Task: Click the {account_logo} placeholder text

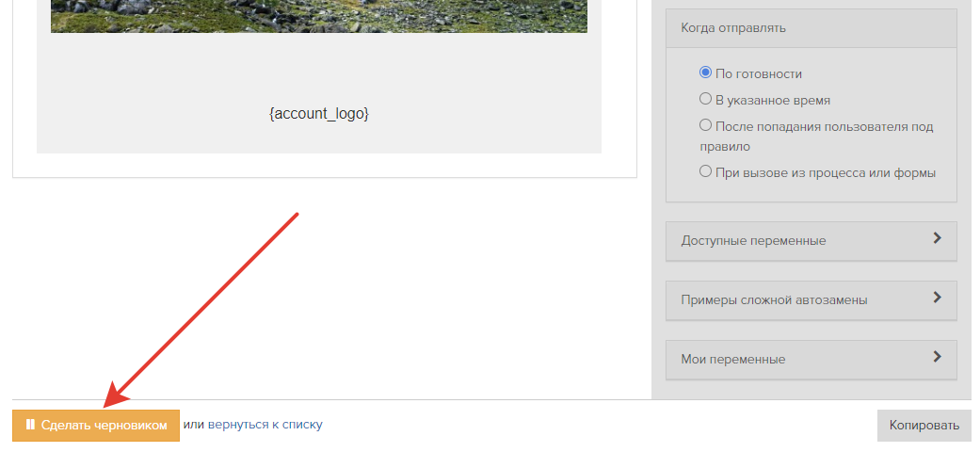Action: pyautogui.click(x=319, y=114)
